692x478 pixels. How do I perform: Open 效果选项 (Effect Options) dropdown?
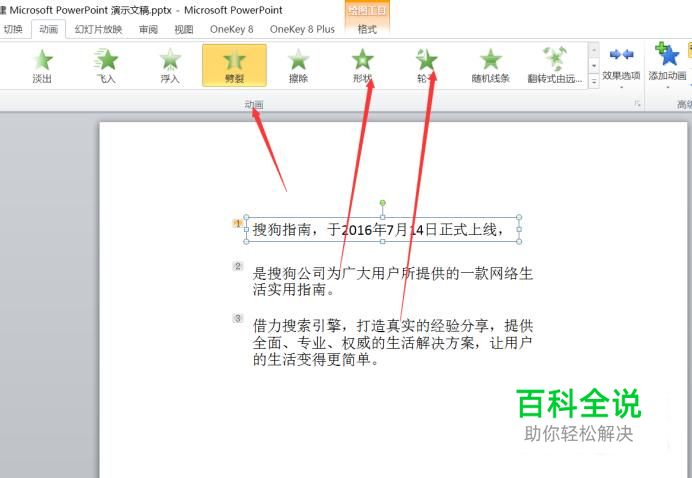click(x=621, y=66)
